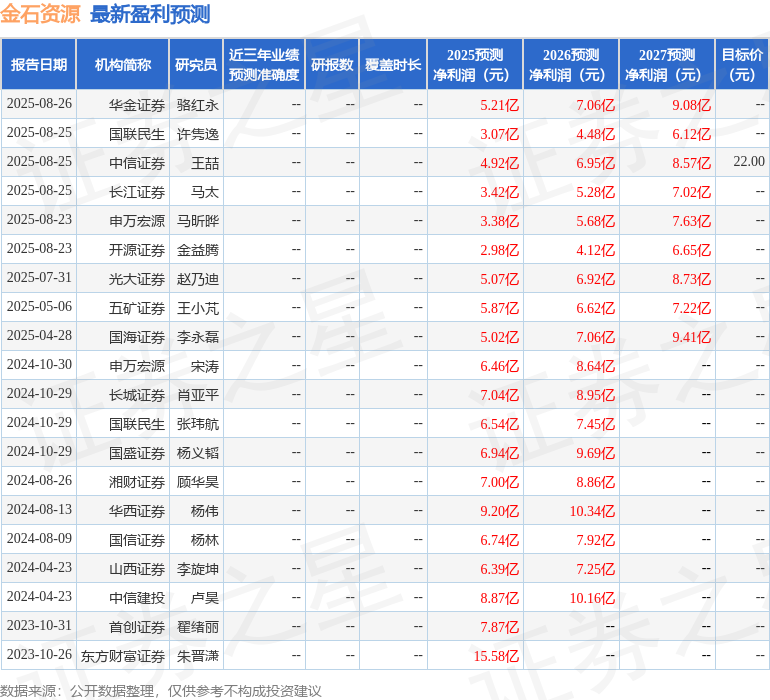Click 8.64亿 forecast value

click(x=596, y=366)
